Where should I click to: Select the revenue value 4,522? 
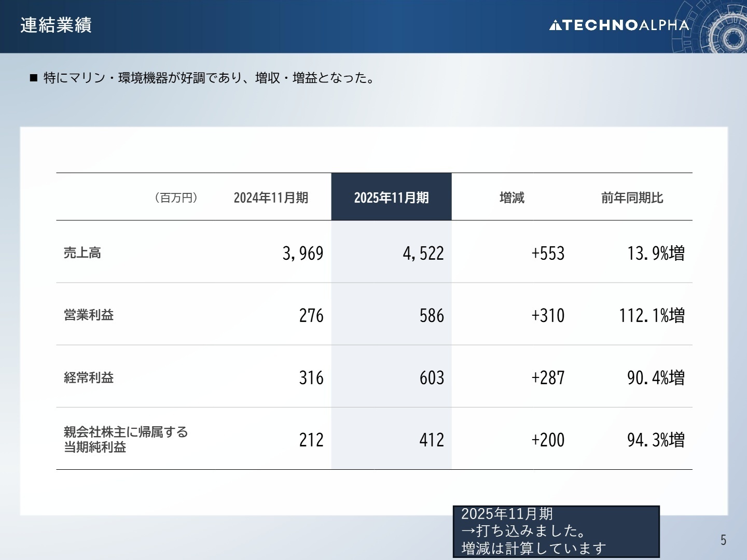pyautogui.click(x=423, y=253)
